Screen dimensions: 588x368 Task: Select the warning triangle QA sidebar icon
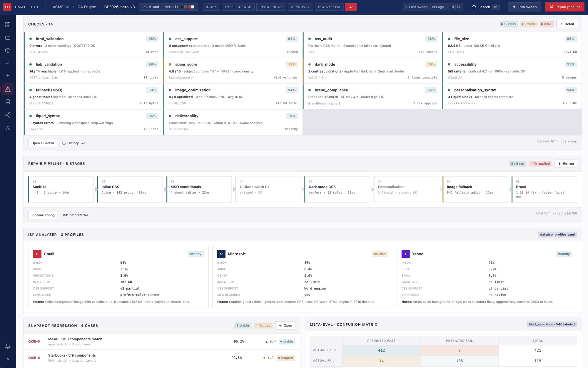[x=8, y=89]
